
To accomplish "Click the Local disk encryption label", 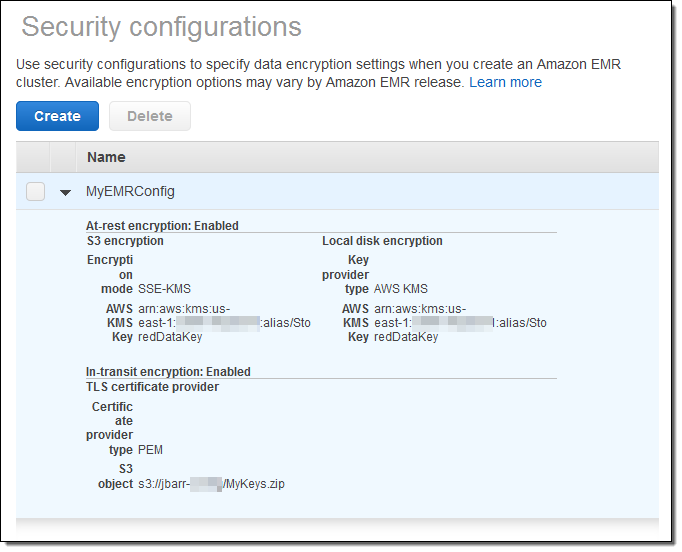I will [x=382, y=241].
